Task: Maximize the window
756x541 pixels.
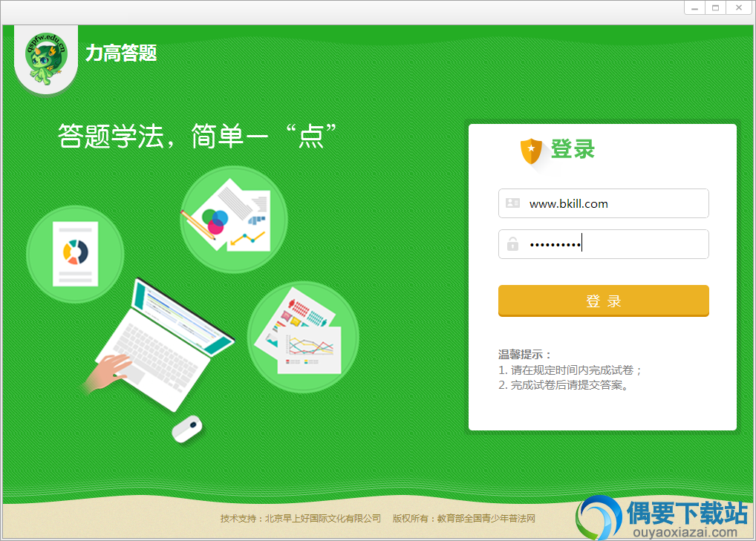Action: pos(715,7)
